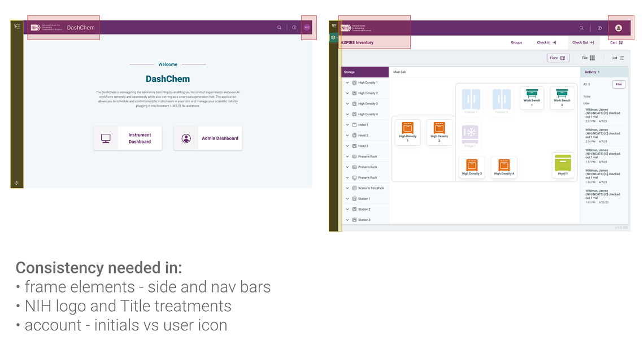Open the Groups menu
Viewport: 644px width, 362px height.
[x=516, y=42]
